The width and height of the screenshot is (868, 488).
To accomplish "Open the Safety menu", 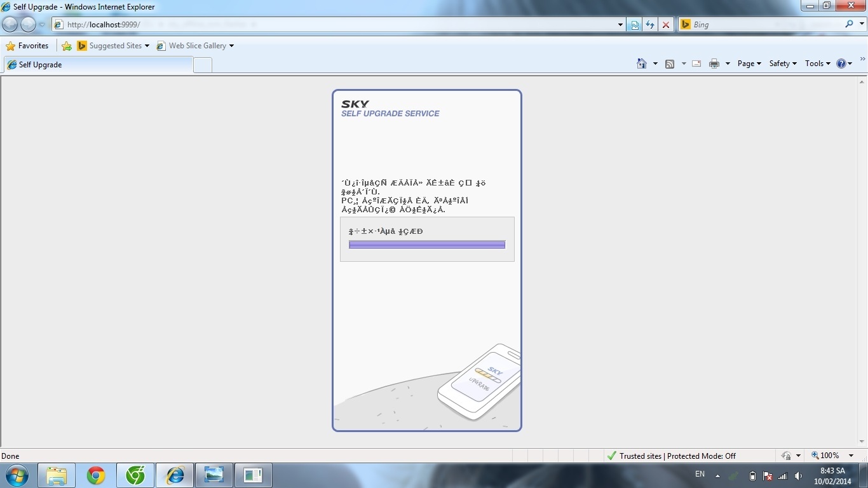I will 782,64.
